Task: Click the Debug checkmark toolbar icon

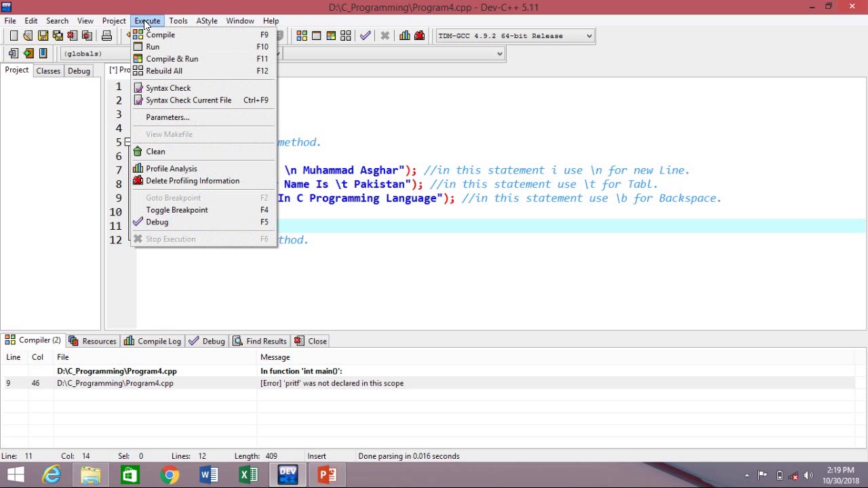Action: pos(366,36)
